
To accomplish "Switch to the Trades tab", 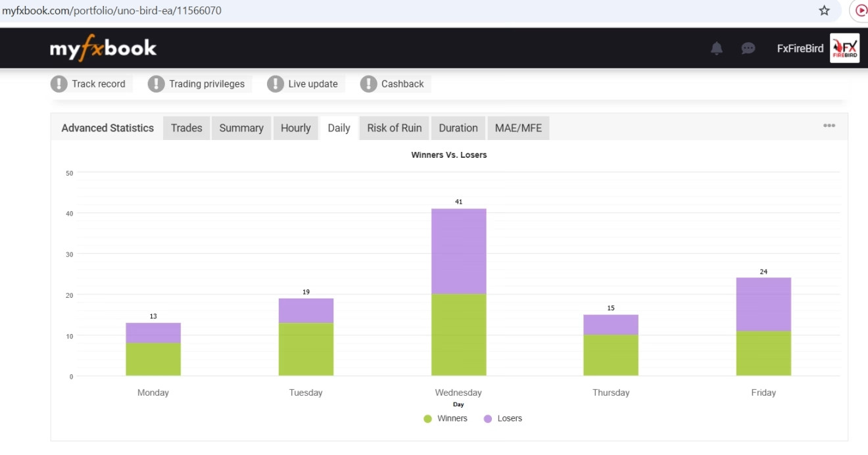I will 187,128.
